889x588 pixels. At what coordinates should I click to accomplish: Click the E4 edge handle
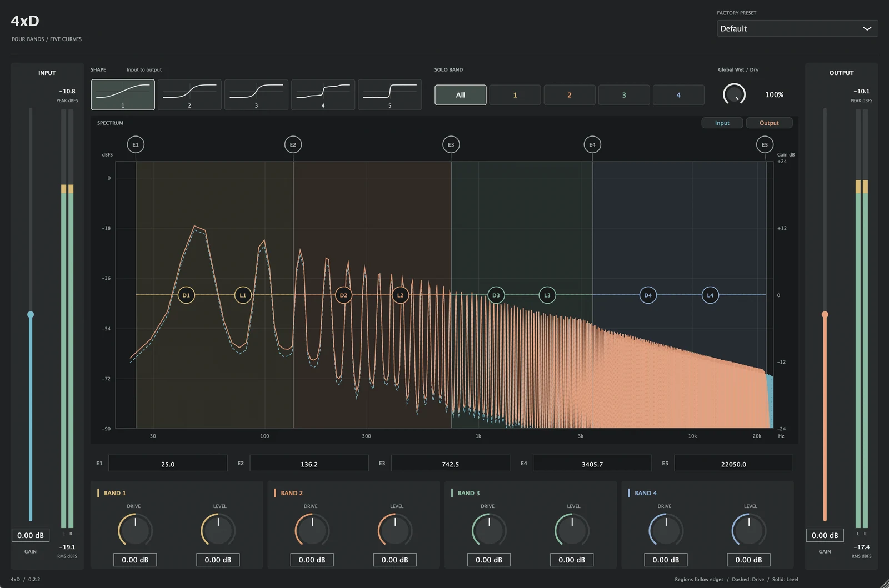[592, 145]
